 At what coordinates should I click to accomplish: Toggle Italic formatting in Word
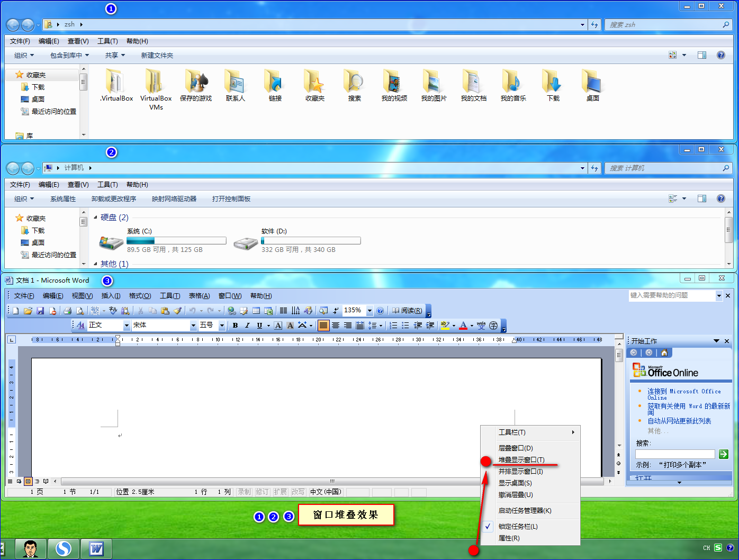tap(247, 325)
